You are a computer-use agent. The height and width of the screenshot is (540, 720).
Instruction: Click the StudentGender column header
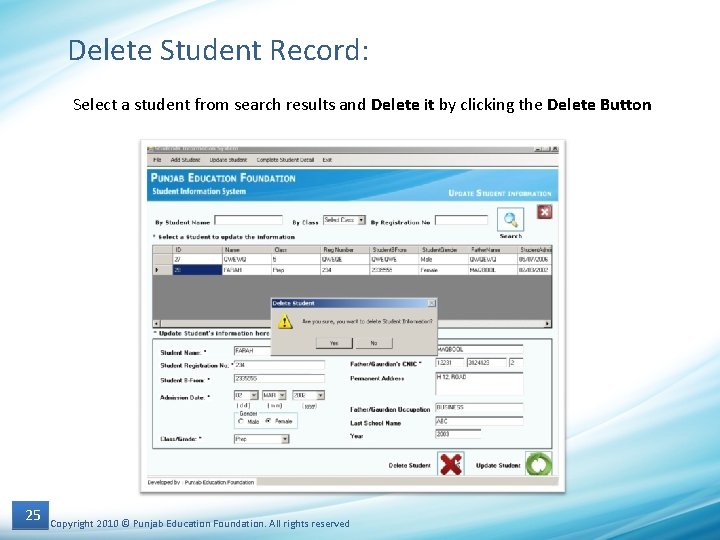(443, 250)
